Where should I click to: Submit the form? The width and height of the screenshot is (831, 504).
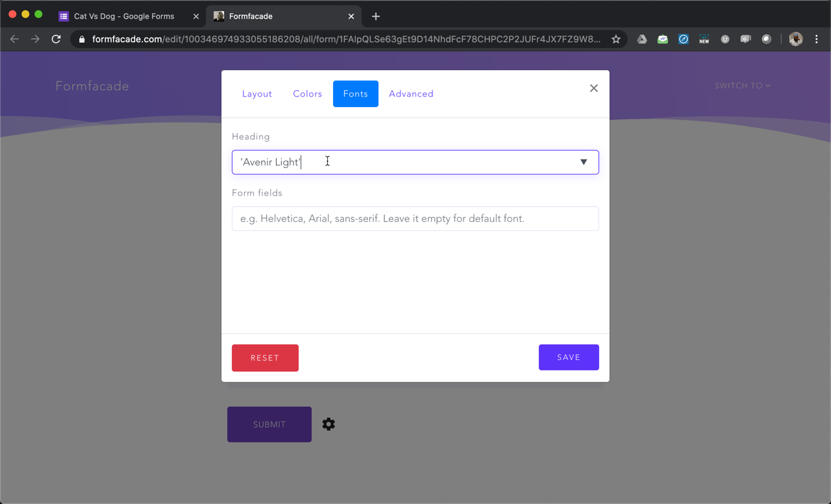pyautogui.click(x=269, y=424)
